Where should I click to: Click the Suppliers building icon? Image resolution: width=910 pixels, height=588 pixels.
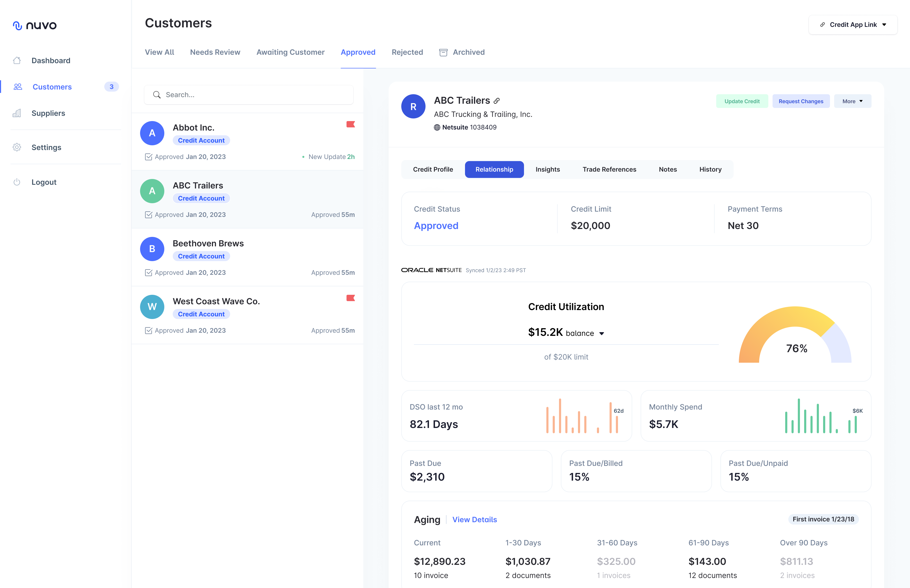coord(17,113)
